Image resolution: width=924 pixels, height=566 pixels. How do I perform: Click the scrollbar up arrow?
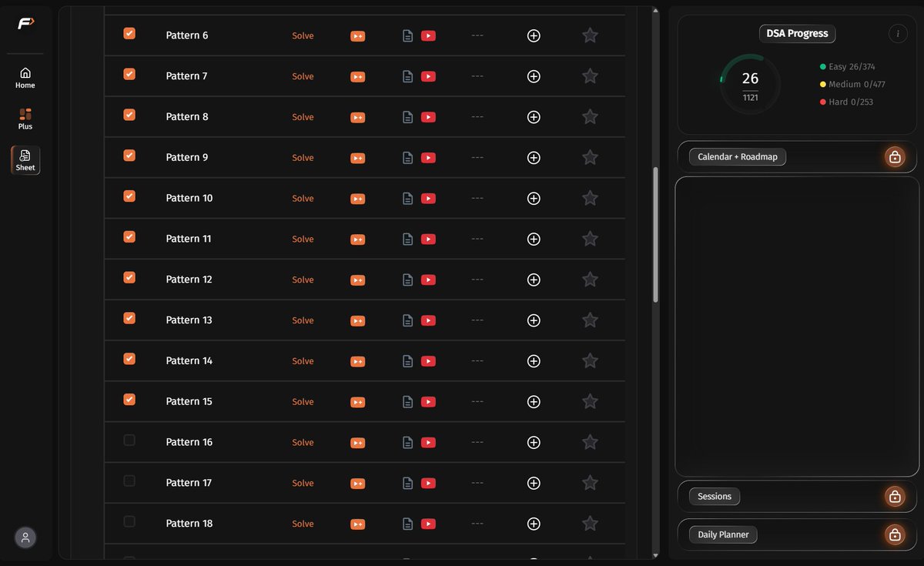(656, 11)
